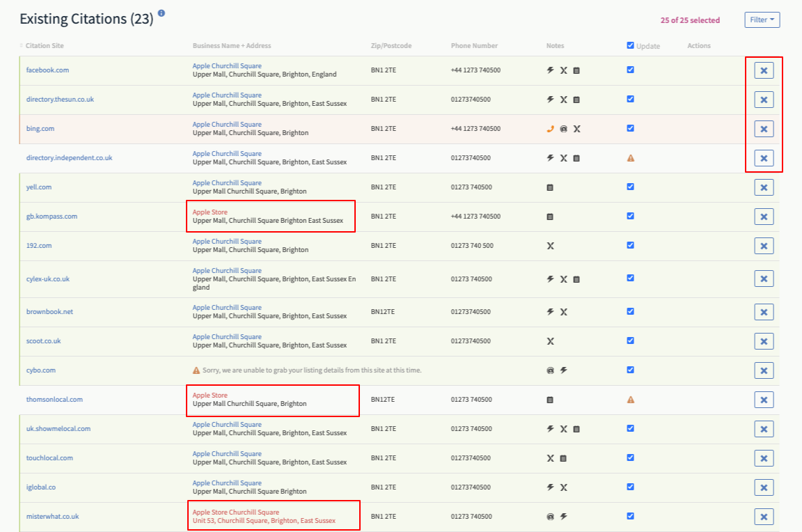
Task: Remove the misterwhat.co.uk citation row
Action: coord(764,516)
